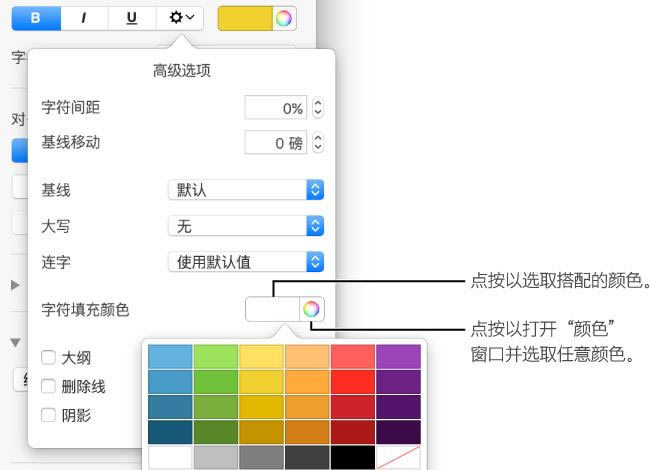The width and height of the screenshot is (650, 470).
Task: Click the 基线移动 stepper arrows
Action: (x=318, y=143)
